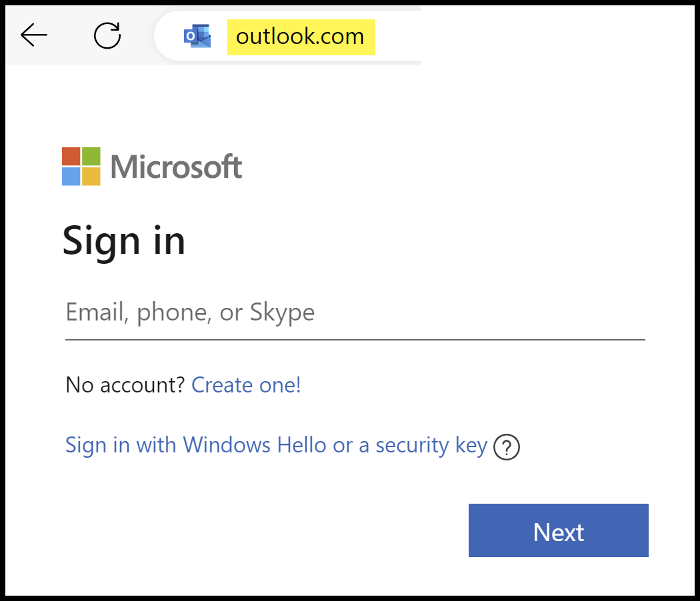Select the highlighted outlook.com URL text
700x601 pixels.
pyautogui.click(x=301, y=37)
